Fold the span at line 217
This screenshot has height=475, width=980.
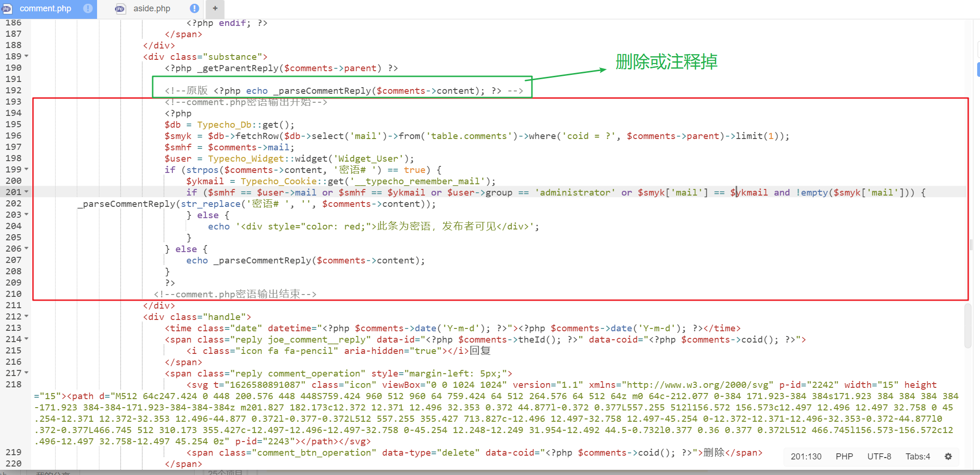[26, 373]
